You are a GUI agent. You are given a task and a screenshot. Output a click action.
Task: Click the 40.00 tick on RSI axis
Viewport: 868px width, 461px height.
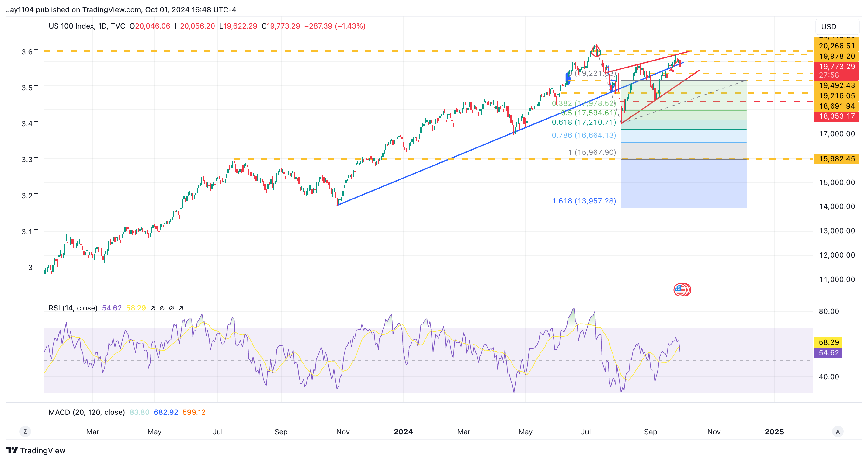click(x=829, y=376)
